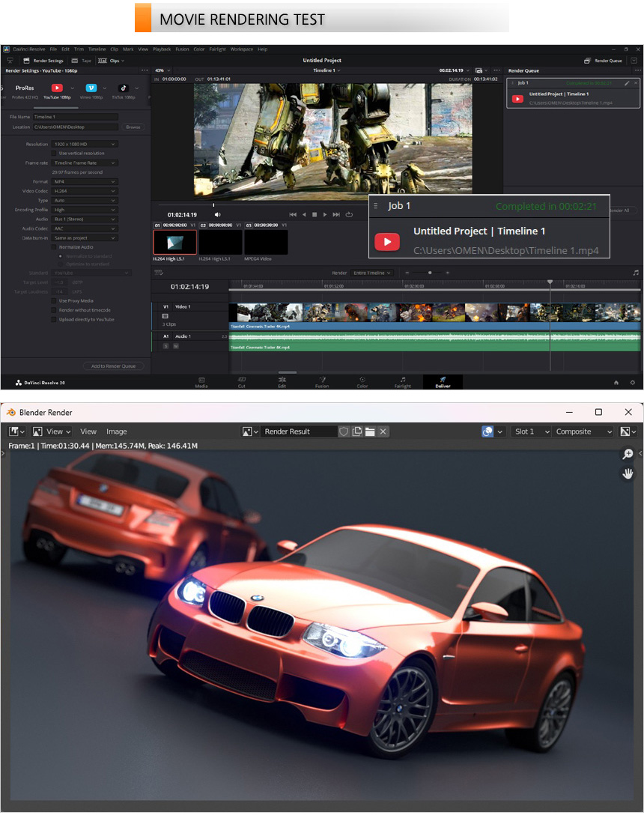Open the Resolution 1920 x 1080 HD dropdown

(x=85, y=144)
